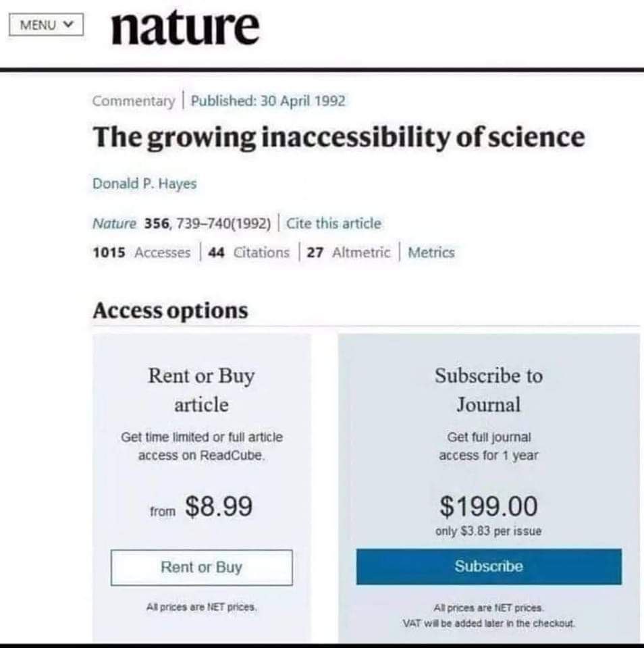The width and height of the screenshot is (644, 648).
Task: Click the 1015 Accesses count
Action: pyautogui.click(x=141, y=252)
